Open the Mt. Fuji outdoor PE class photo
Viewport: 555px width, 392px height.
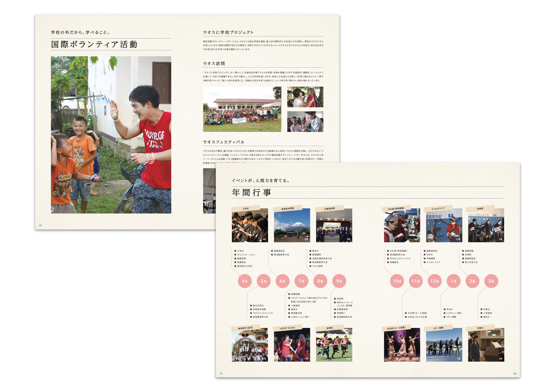click(292, 225)
